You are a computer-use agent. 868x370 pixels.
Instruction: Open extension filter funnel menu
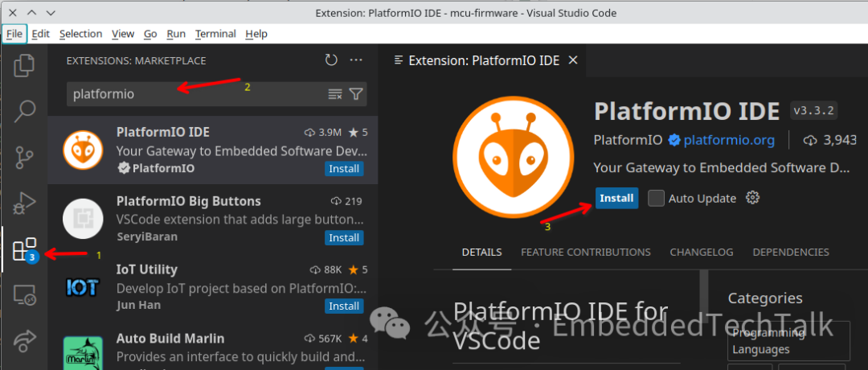[356, 94]
